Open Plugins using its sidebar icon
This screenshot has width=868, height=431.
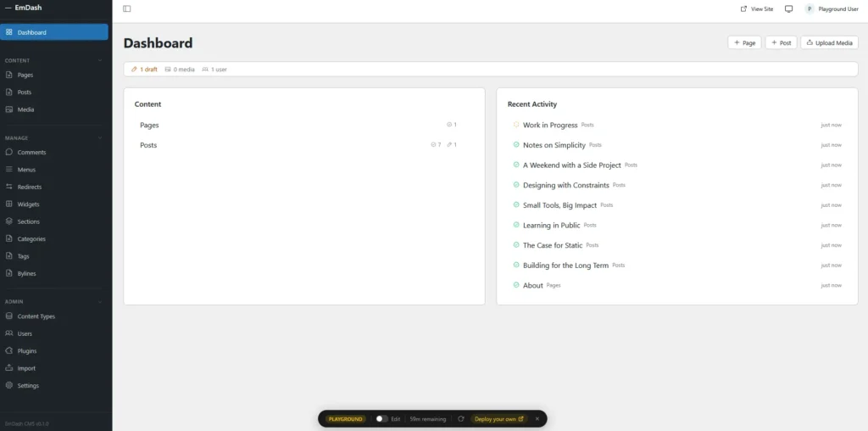click(x=9, y=351)
